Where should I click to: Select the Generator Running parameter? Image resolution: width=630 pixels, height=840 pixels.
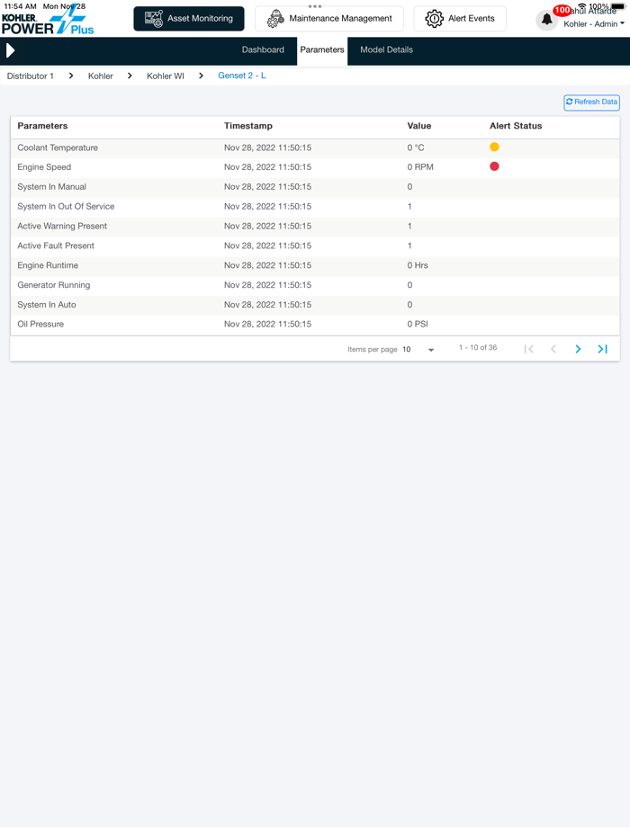tap(54, 285)
